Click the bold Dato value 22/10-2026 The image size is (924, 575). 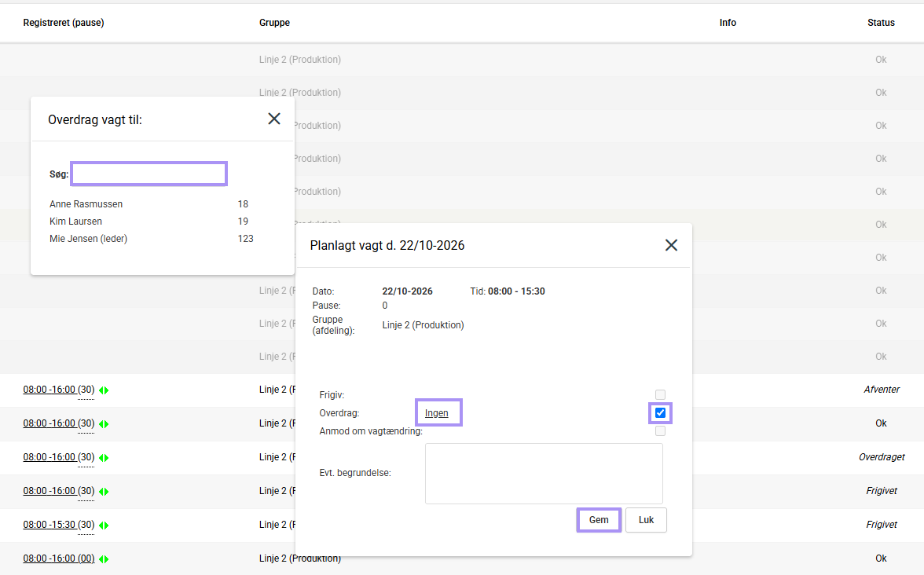(x=407, y=291)
